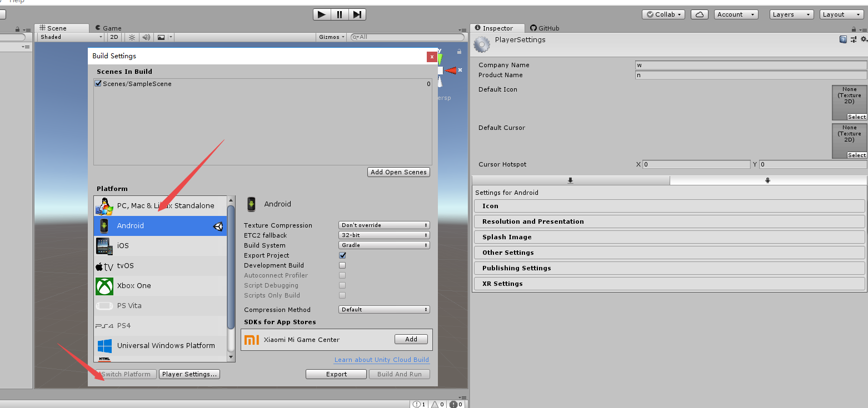The image size is (868, 408).
Task: Open the Learn about Unity Cloud Build link
Action: coord(382,360)
